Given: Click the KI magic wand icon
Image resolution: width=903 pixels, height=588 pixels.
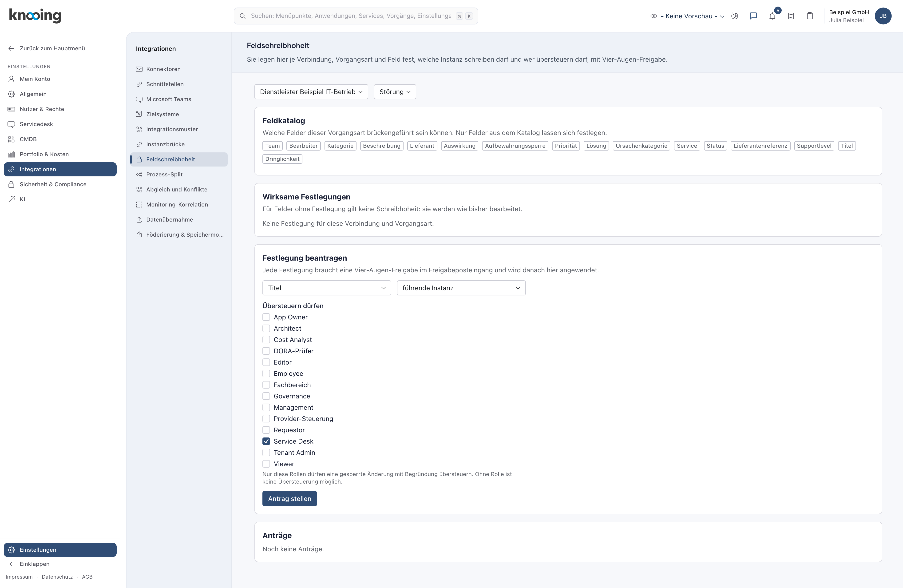Looking at the screenshot, I should pyautogui.click(x=11, y=199).
